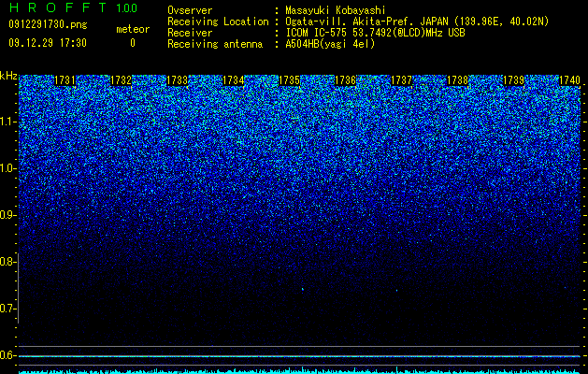Click the 1740 time marker label
588x374 pixels.
coord(569,80)
